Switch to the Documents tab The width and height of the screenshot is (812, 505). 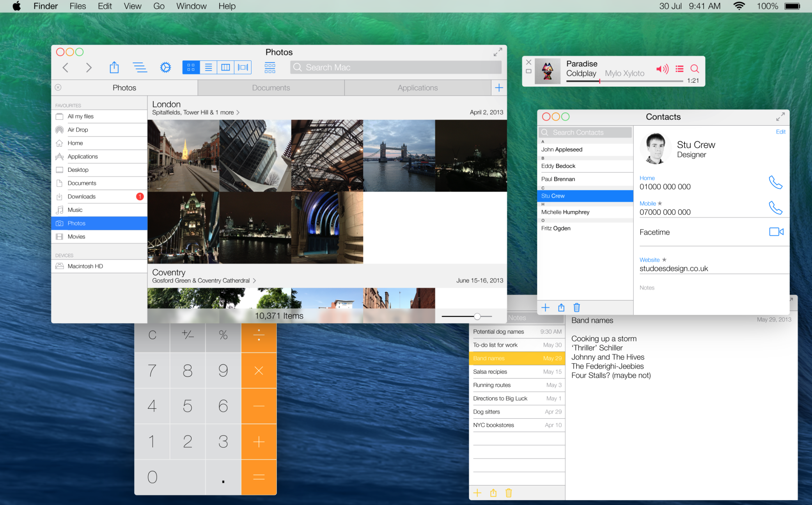pyautogui.click(x=271, y=88)
